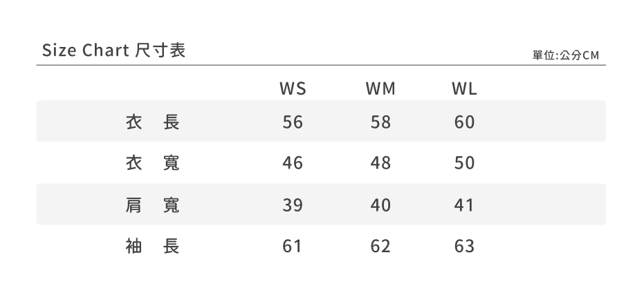Click the WM 衣寬 value 48
644x293 pixels.
(380, 163)
